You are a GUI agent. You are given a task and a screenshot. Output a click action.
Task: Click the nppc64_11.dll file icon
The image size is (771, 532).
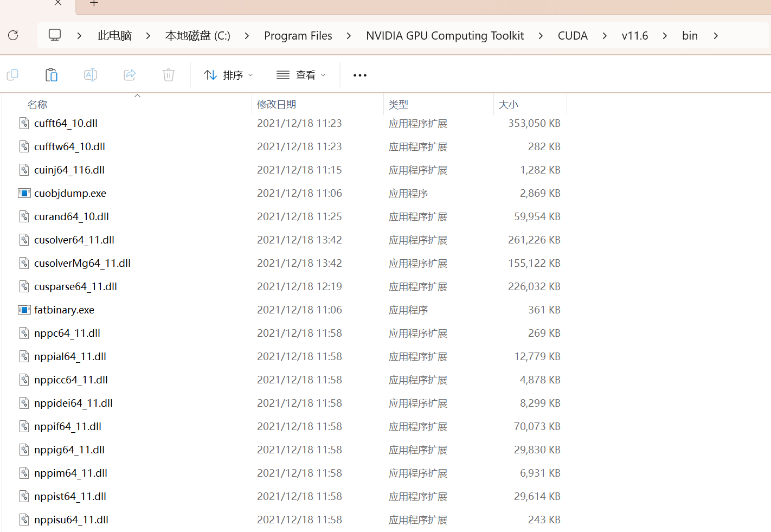pyautogui.click(x=24, y=333)
